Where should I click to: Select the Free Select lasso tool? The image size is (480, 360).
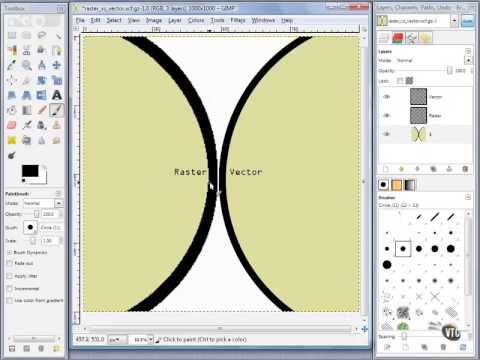pos(42,35)
